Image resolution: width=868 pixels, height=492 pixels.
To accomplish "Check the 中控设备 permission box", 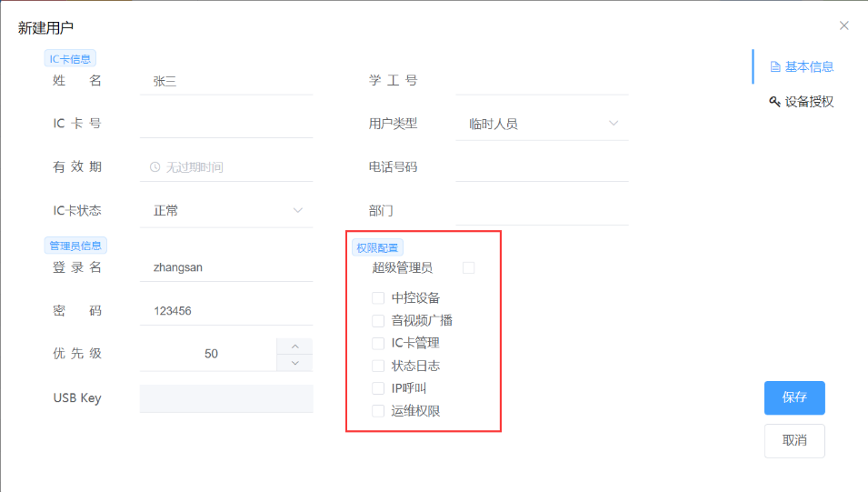I will pos(378,297).
